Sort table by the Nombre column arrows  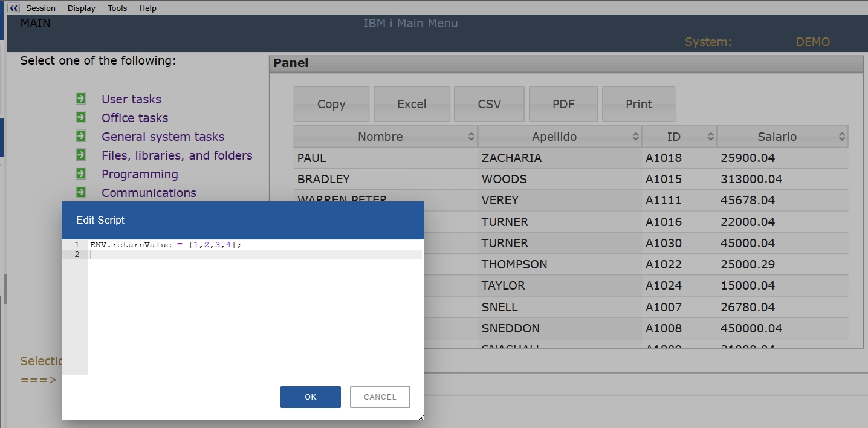tap(471, 137)
